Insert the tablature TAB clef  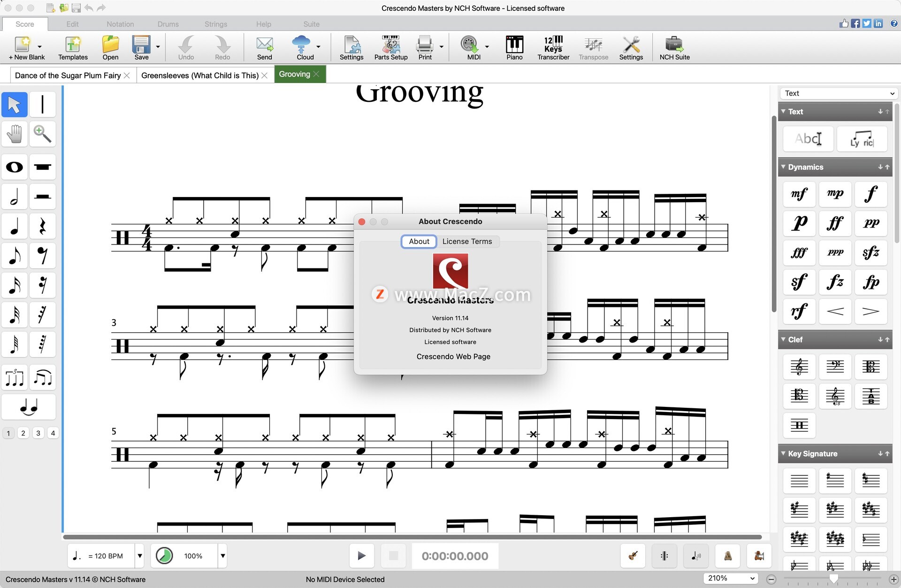pyautogui.click(x=871, y=396)
